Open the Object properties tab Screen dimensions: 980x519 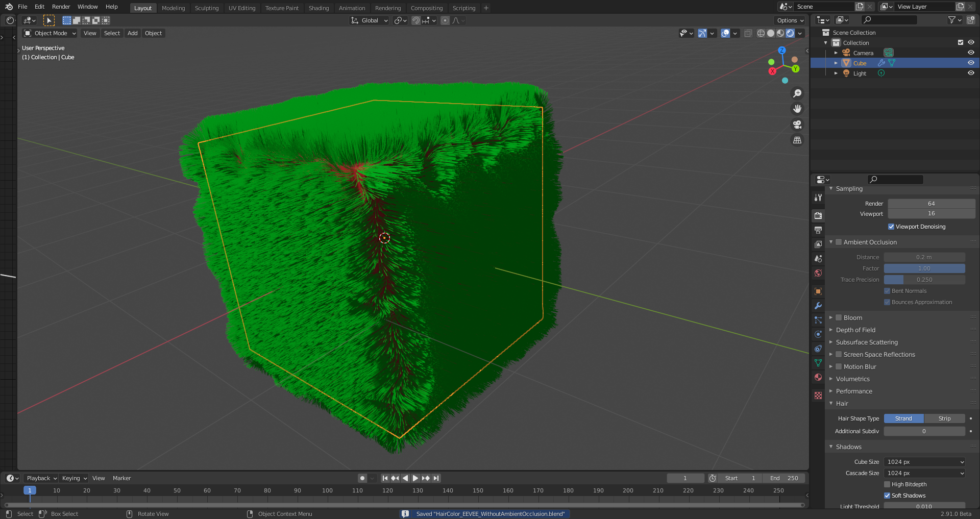pos(818,291)
